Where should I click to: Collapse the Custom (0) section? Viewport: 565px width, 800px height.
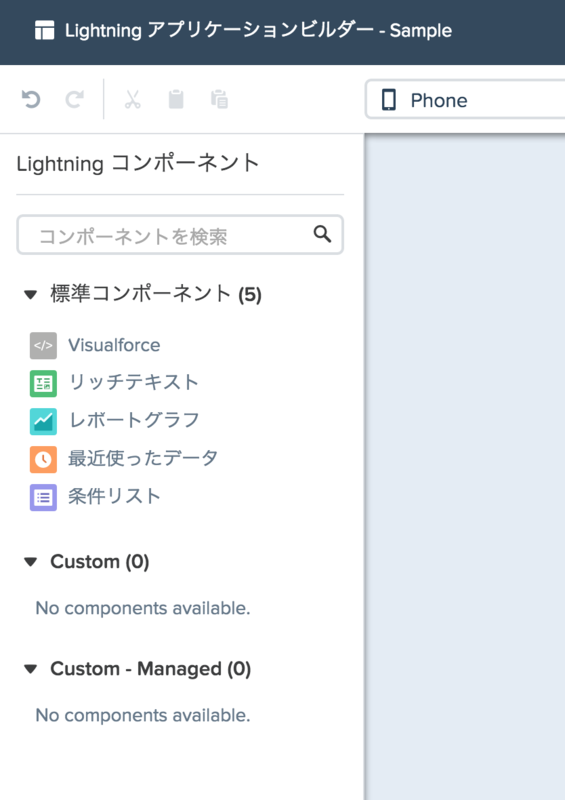point(31,562)
